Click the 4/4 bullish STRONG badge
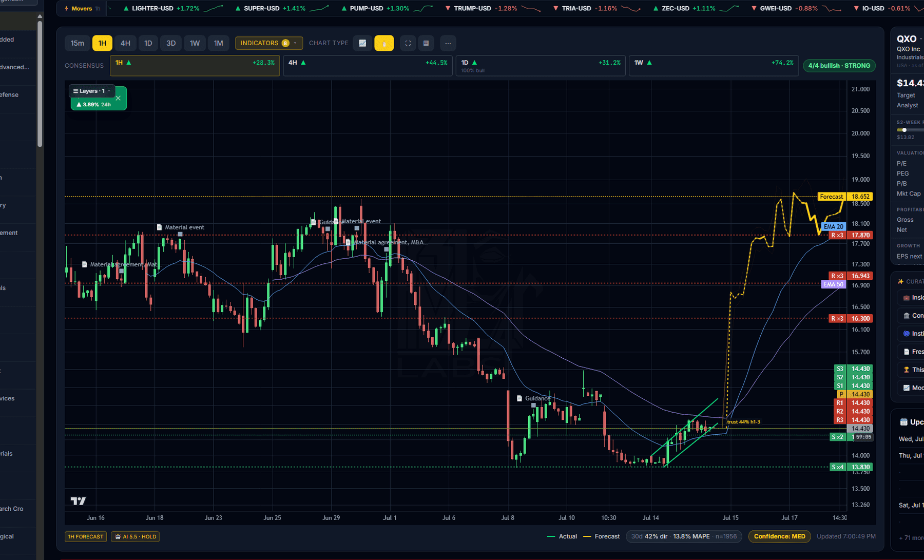The width and height of the screenshot is (924, 560). pyautogui.click(x=839, y=66)
